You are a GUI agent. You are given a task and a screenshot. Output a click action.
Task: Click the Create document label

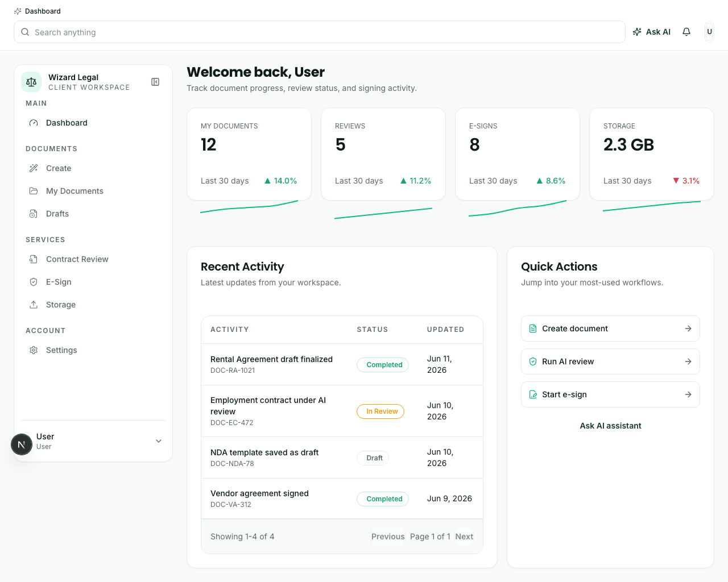(x=575, y=329)
